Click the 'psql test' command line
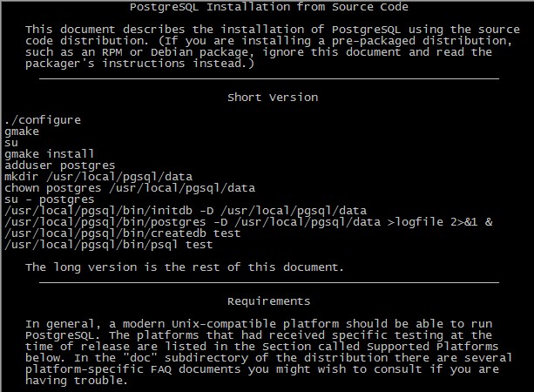 click(109, 245)
